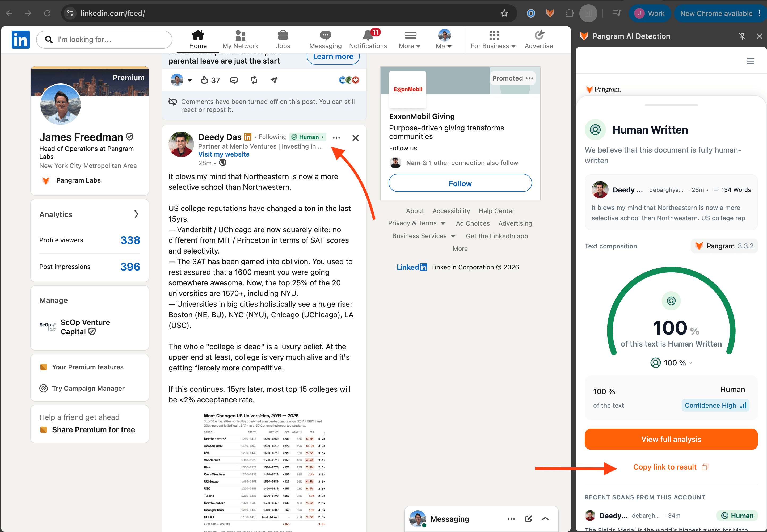Open Deedy Das profile picture
Viewport: 767px width, 532px height.
pyautogui.click(x=181, y=144)
